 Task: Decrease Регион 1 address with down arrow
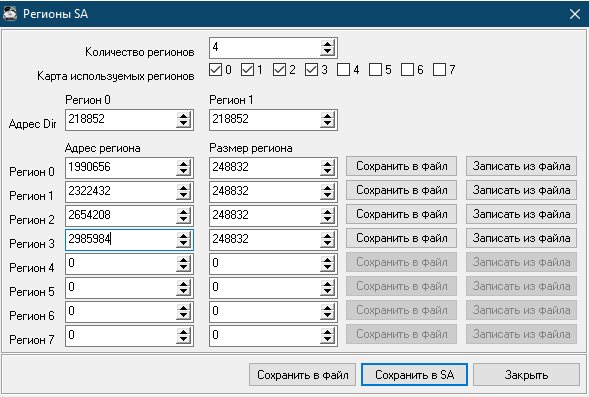pyautogui.click(x=183, y=196)
